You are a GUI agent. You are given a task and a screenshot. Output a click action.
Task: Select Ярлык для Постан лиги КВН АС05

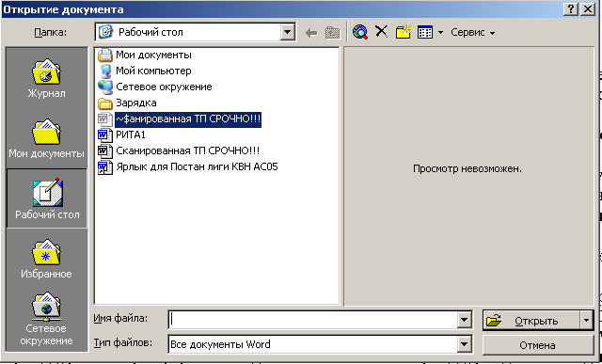point(188,167)
